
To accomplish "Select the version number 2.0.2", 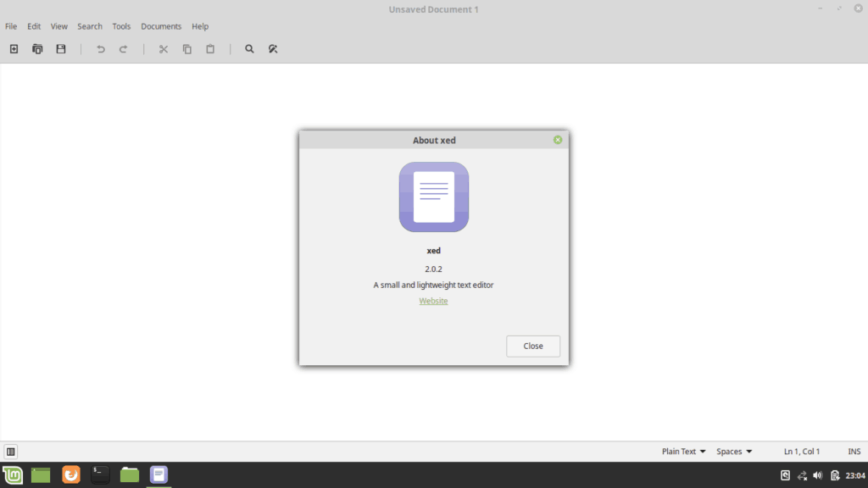I will click(433, 269).
